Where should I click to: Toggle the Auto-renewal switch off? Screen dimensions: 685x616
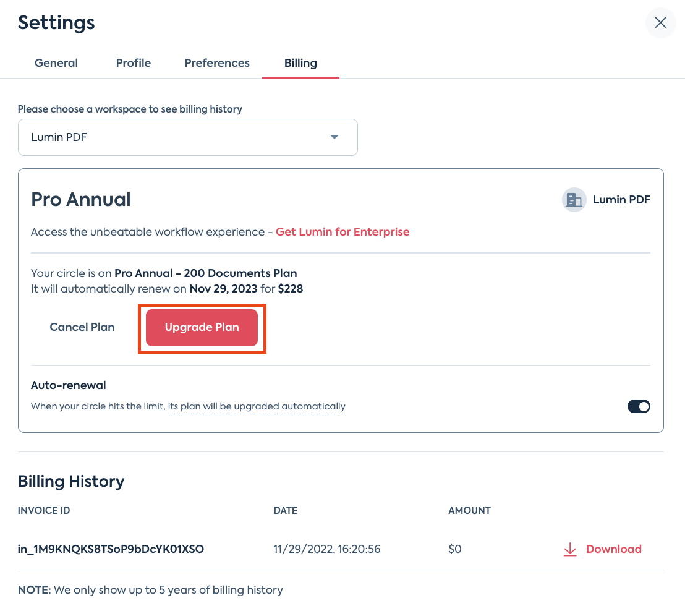(638, 406)
